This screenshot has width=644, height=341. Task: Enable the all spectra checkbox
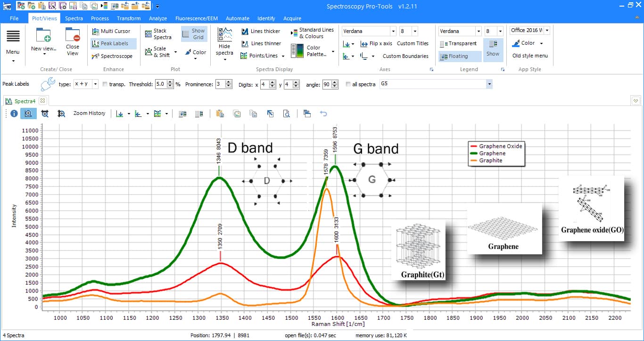[x=347, y=83]
